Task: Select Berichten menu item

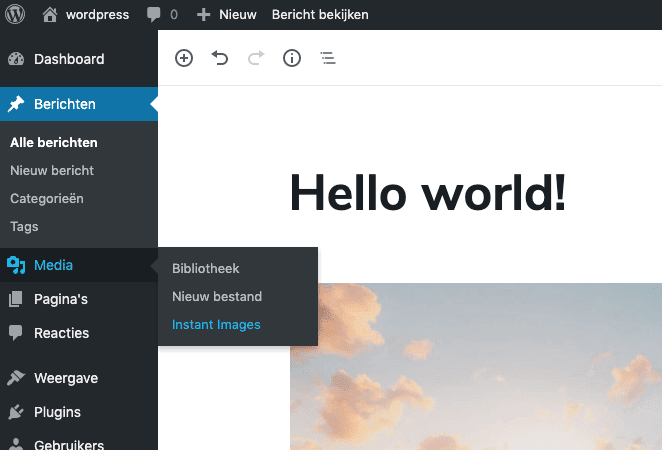Action: pos(79,104)
